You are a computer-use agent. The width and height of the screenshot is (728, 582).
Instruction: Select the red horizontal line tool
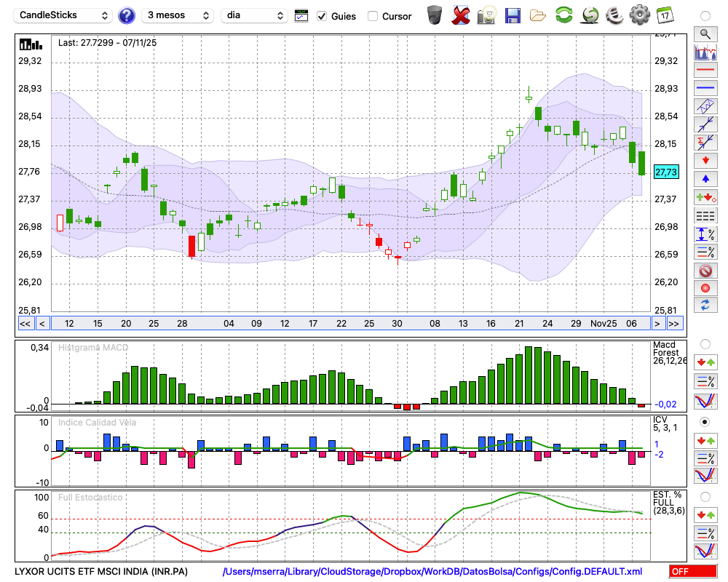coord(705,71)
